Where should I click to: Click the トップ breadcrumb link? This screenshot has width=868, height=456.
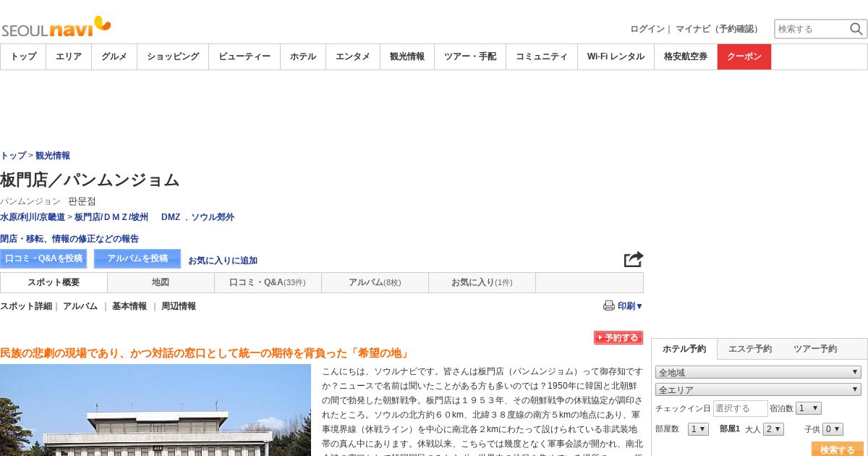pyautogui.click(x=13, y=156)
